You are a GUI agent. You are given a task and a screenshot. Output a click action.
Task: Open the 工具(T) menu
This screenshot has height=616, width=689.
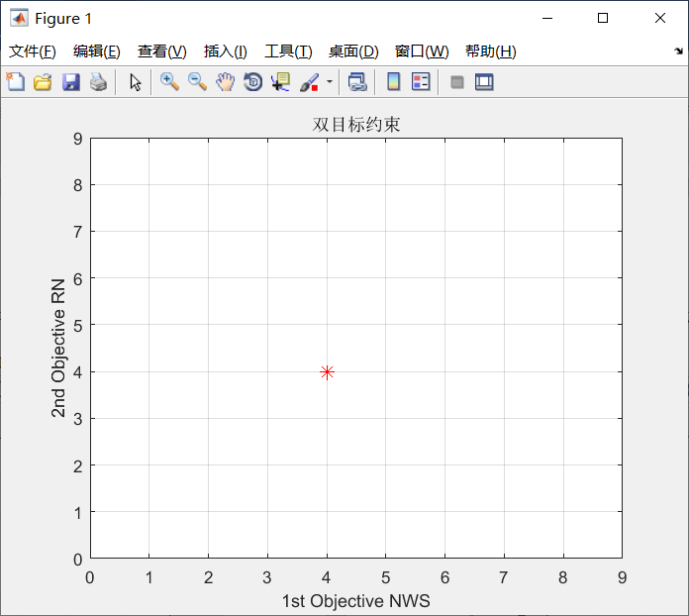point(288,51)
